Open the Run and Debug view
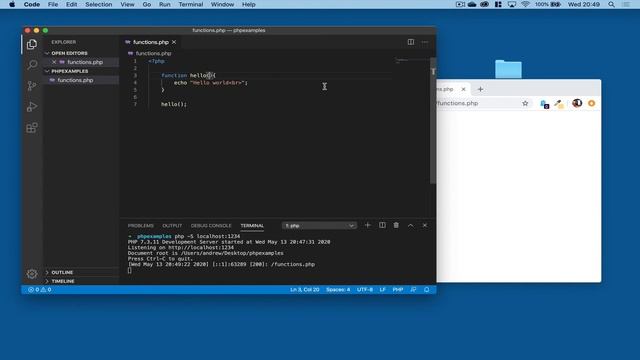The width and height of the screenshot is (640, 360). tap(32, 107)
